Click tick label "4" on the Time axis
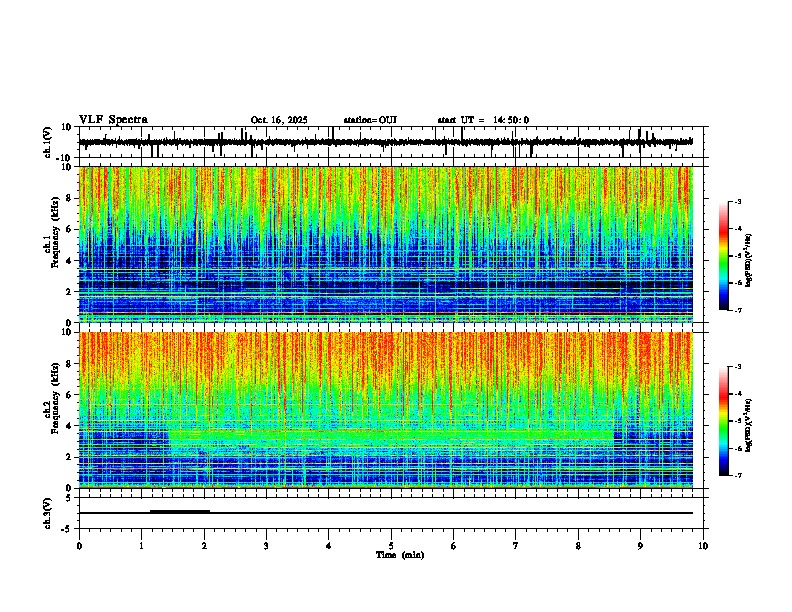Image resolution: width=792 pixels, height=612 pixels. pyautogui.click(x=329, y=546)
